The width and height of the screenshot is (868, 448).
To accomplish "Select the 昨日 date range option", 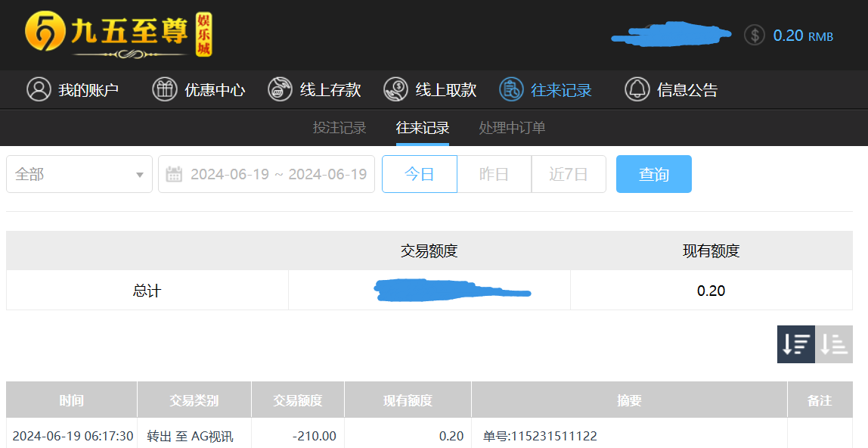I will coord(494,174).
